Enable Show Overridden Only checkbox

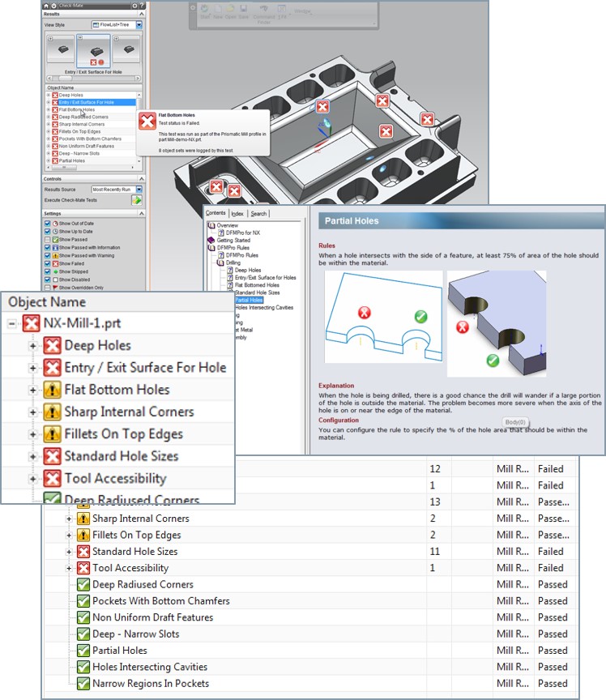[x=47, y=288]
